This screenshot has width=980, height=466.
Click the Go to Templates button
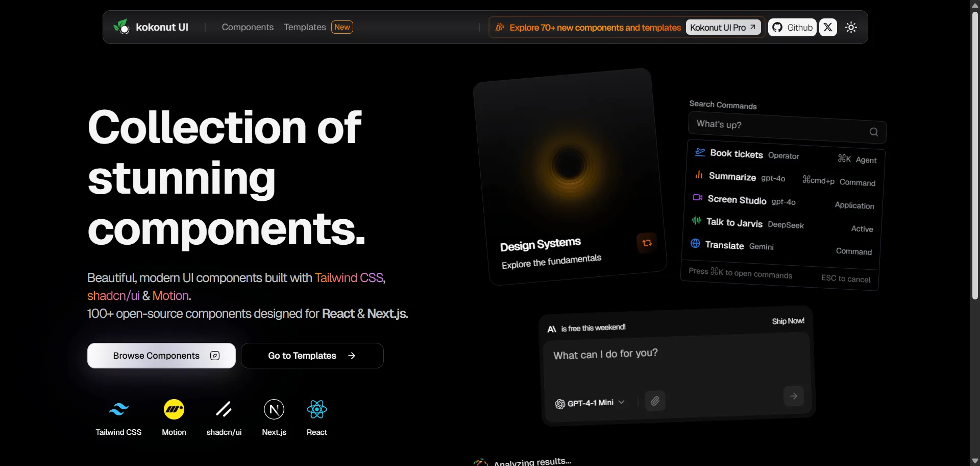(x=312, y=355)
